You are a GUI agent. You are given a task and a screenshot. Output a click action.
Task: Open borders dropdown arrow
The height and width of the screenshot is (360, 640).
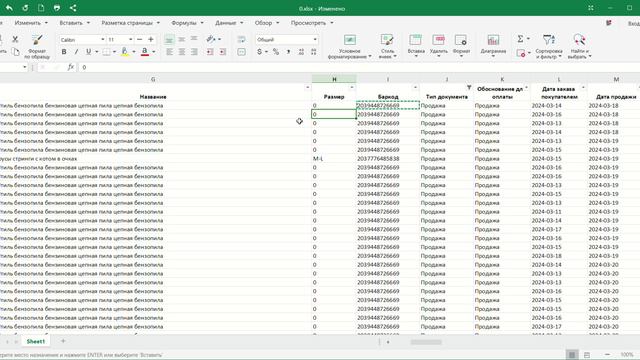[x=114, y=52]
